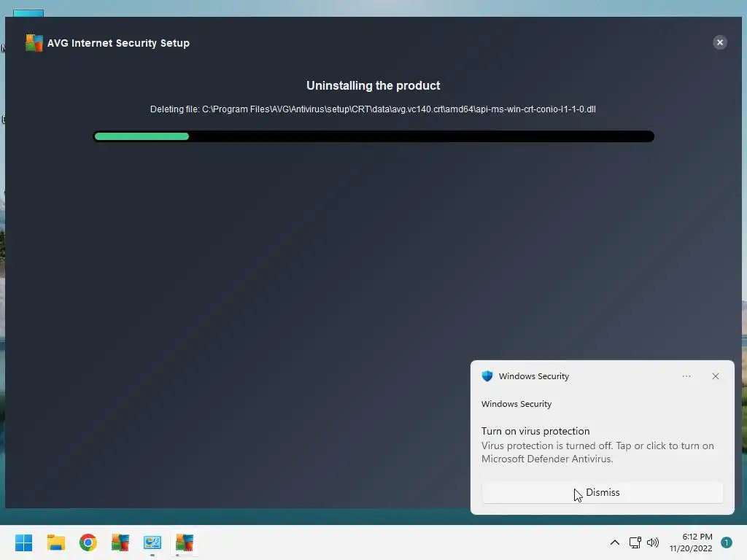Open the Control Panel taskbar icon
This screenshot has width=747, height=560.
coord(152,542)
